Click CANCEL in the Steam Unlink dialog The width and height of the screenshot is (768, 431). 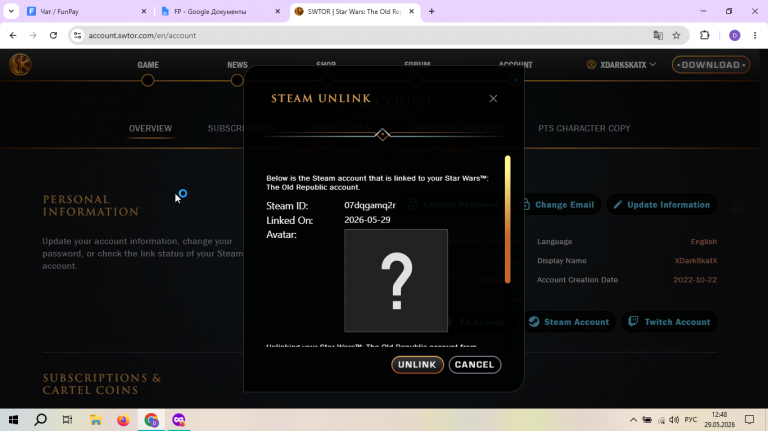(475, 364)
